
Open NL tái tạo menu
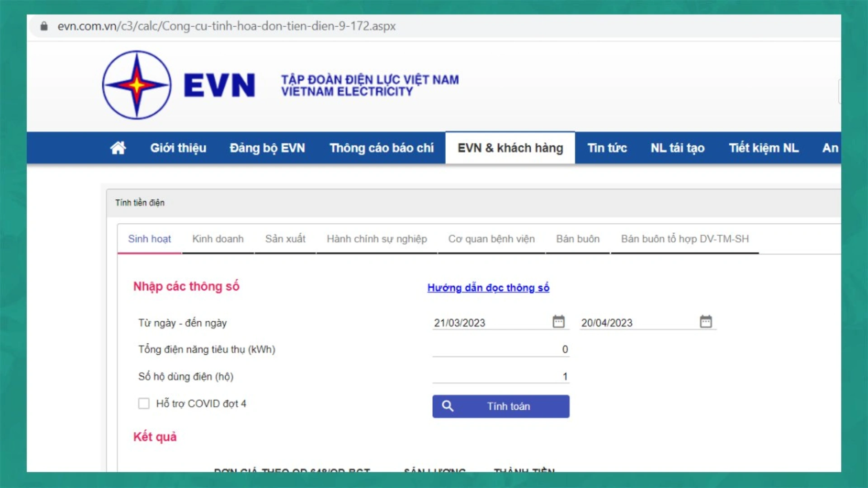point(677,148)
